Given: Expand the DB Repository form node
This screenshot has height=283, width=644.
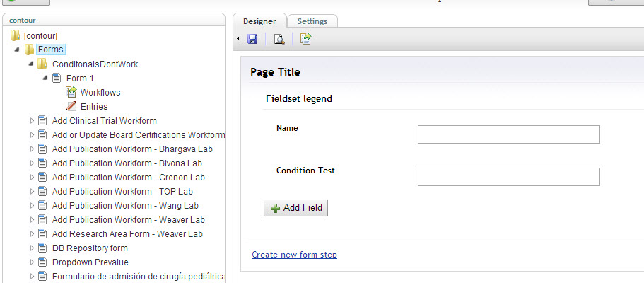Looking at the screenshot, I should point(32,248).
